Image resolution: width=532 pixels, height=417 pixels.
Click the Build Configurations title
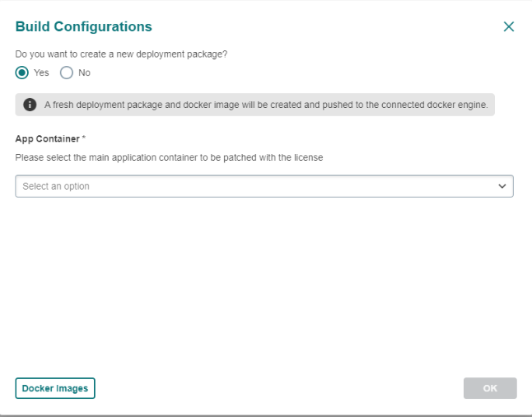(84, 26)
